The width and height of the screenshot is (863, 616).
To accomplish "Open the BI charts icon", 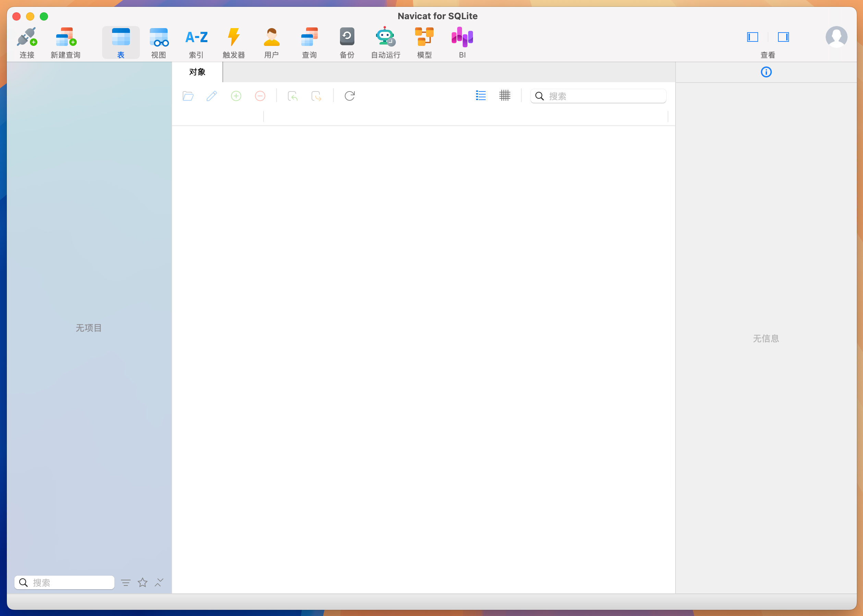I will point(462,42).
